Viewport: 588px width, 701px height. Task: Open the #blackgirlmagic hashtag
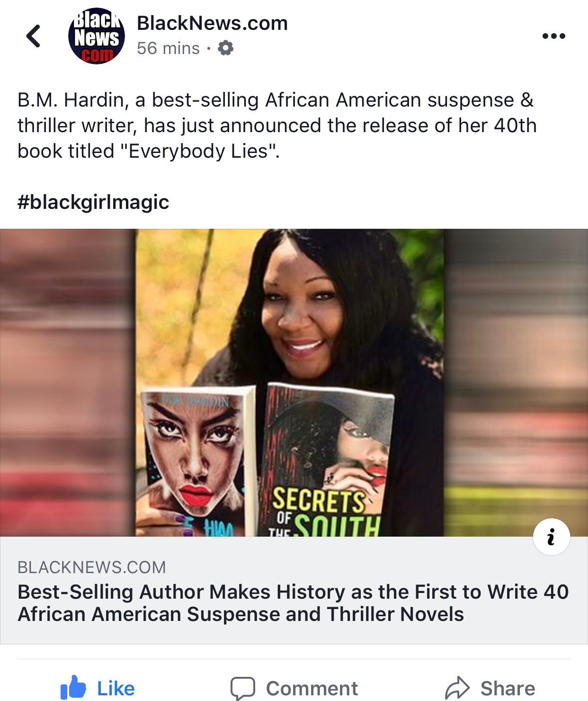tap(93, 202)
